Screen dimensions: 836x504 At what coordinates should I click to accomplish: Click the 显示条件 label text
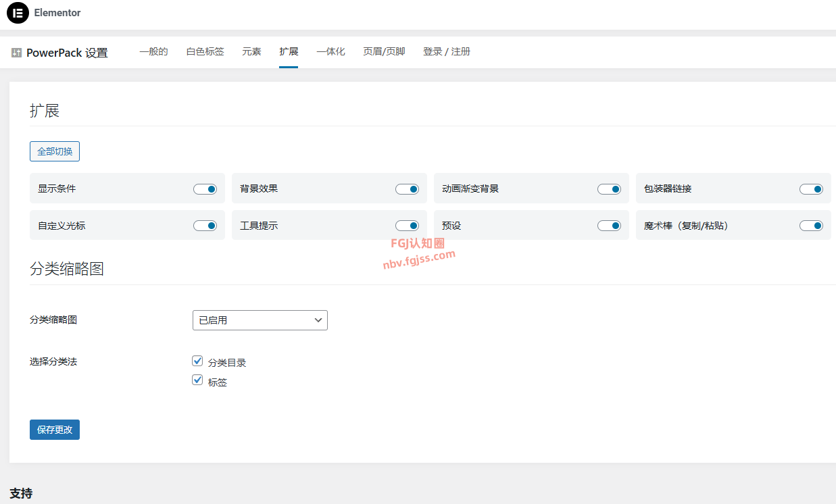click(57, 188)
